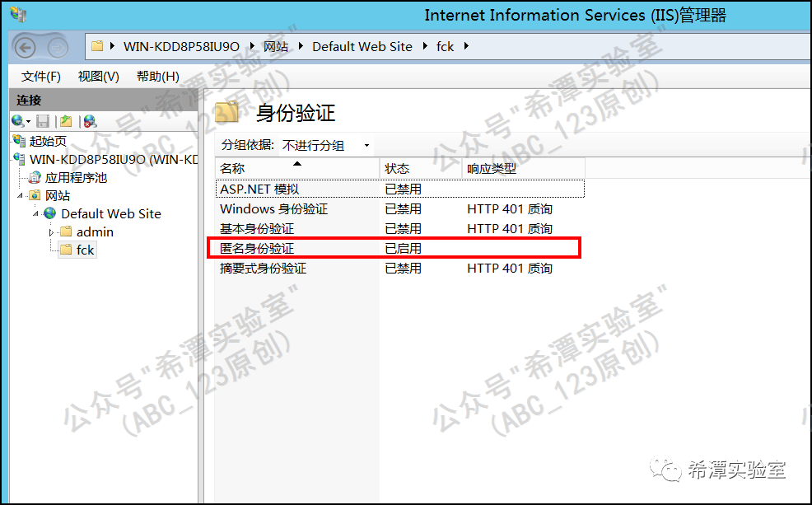Click 网站 in the address breadcrumb
The image size is (812, 505).
click(x=276, y=47)
